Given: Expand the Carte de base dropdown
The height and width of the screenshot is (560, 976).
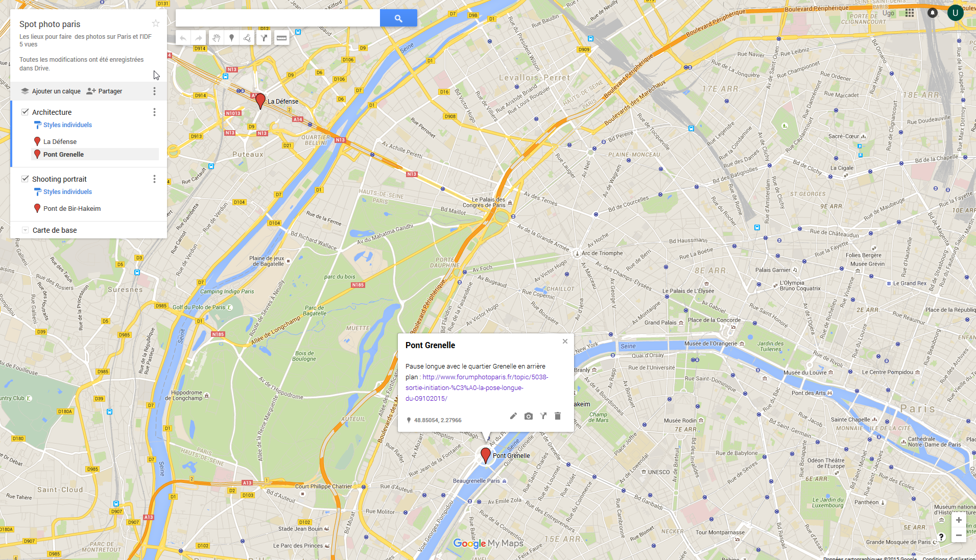Looking at the screenshot, I should click(x=25, y=230).
